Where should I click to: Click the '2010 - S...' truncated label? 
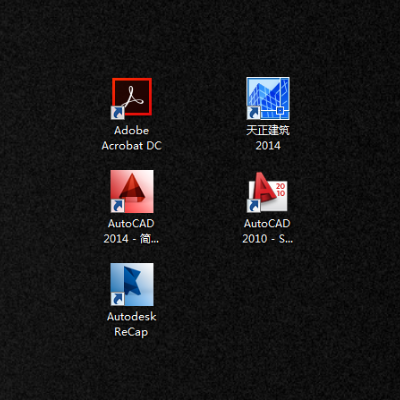[268, 239]
